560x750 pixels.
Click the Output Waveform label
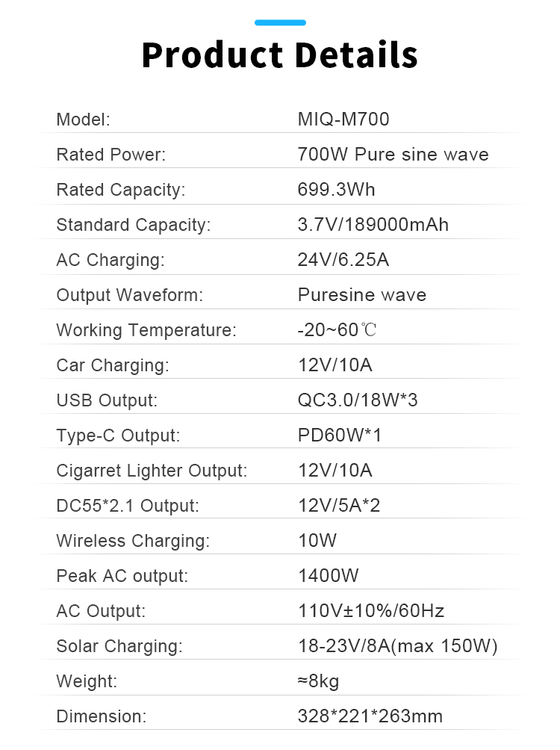tap(129, 295)
